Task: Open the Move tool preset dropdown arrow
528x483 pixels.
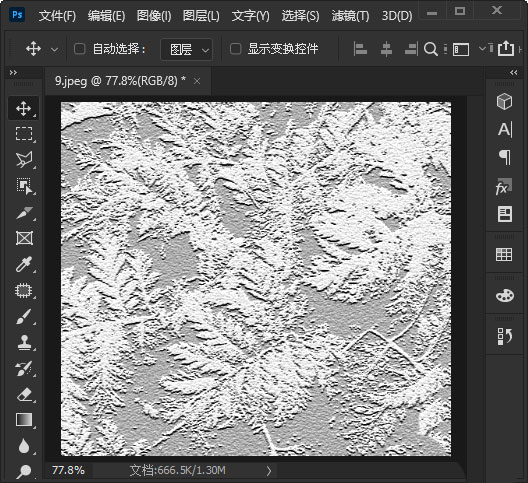Action: coord(54,50)
